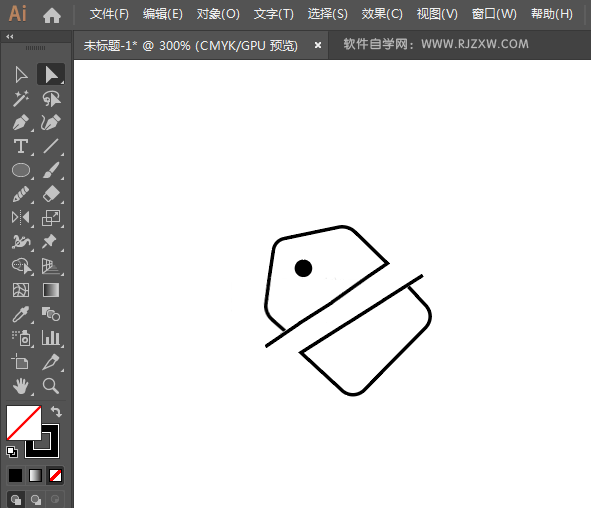The width and height of the screenshot is (591, 508).
Task: Choose the Ellipse tool
Action: point(21,170)
